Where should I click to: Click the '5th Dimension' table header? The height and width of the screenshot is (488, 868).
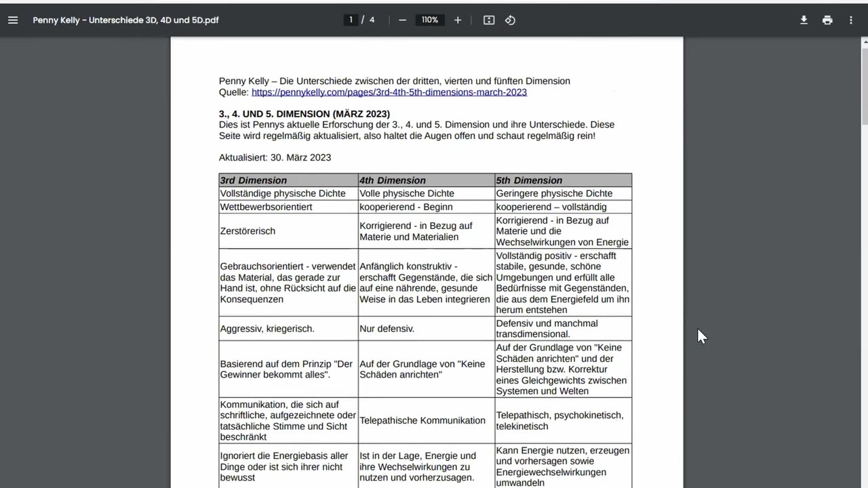pos(564,180)
